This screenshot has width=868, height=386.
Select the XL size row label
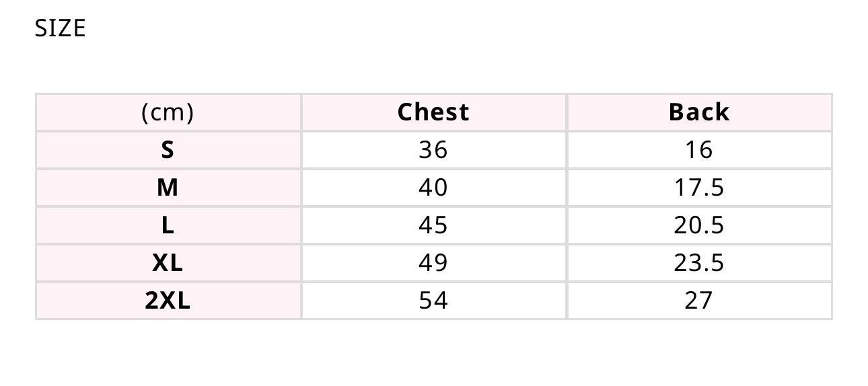click(168, 263)
